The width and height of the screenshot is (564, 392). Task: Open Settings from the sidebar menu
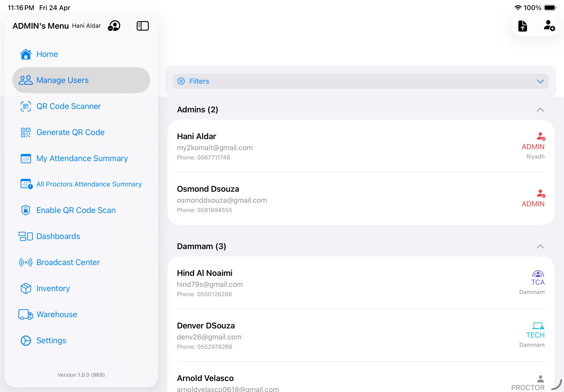(51, 340)
